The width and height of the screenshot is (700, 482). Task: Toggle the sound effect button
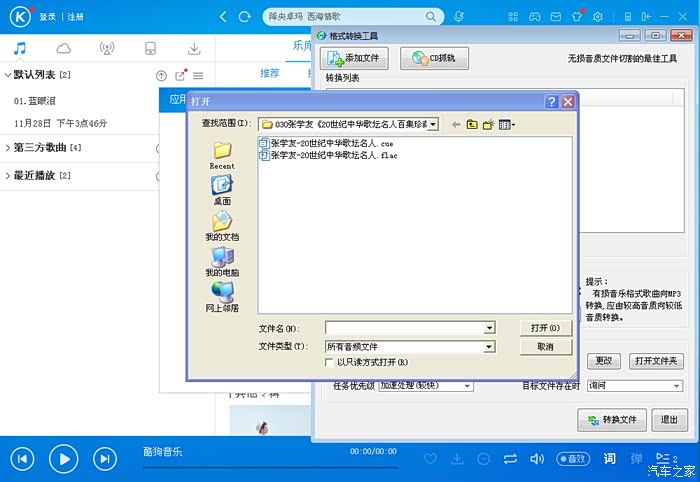[x=572, y=459]
